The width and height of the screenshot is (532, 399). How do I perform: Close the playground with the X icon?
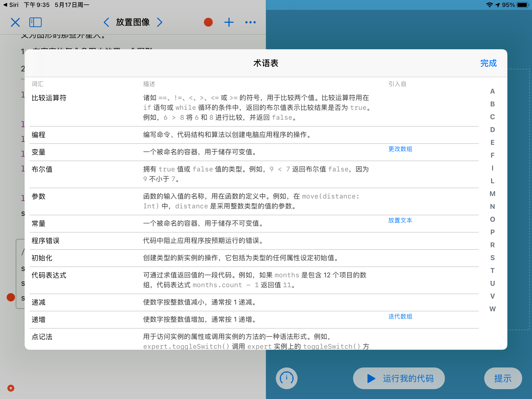pos(15,22)
